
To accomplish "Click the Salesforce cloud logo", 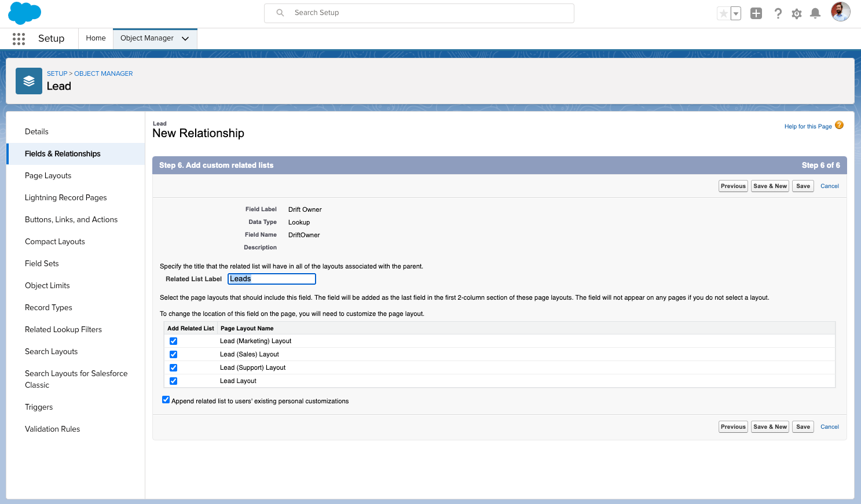I will pyautogui.click(x=24, y=13).
